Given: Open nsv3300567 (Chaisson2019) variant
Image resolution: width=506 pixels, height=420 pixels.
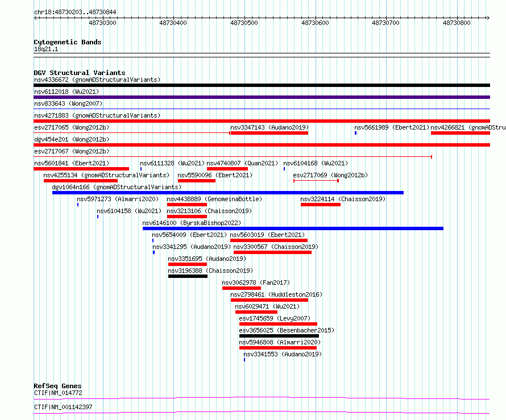Looking at the screenshot, I should 276,247.
